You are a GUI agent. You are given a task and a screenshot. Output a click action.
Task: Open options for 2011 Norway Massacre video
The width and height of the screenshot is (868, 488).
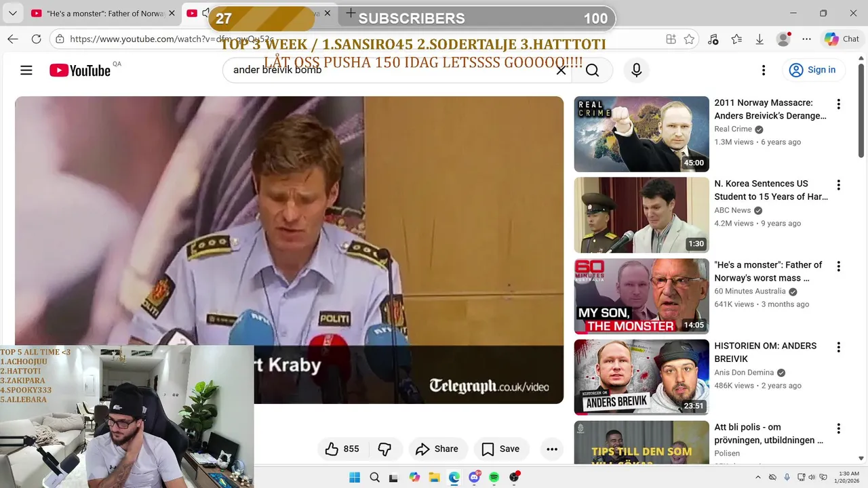(839, 104)
